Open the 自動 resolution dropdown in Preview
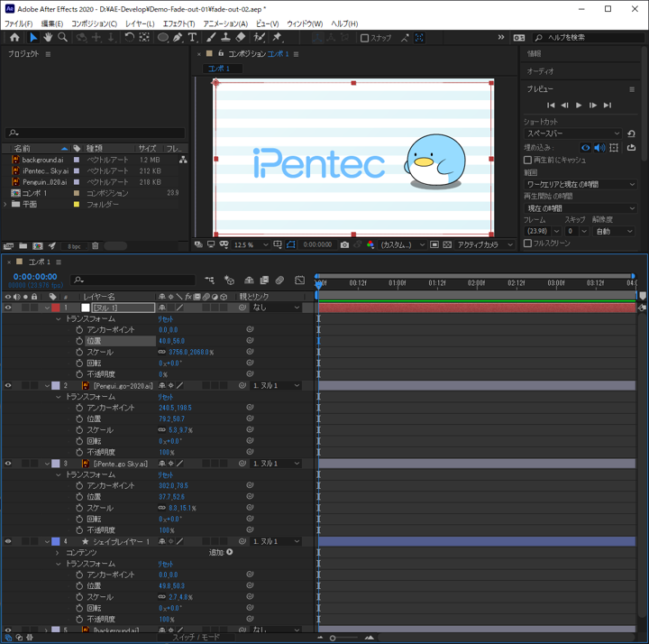This screenshot has width=649, height=644. (614, 231)
